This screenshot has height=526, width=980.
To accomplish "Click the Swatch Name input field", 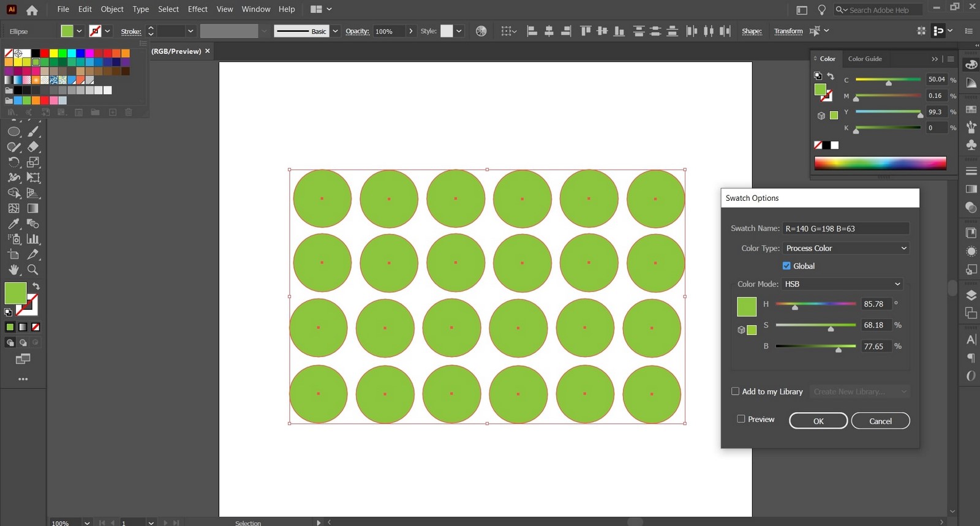I will point(846,228).
